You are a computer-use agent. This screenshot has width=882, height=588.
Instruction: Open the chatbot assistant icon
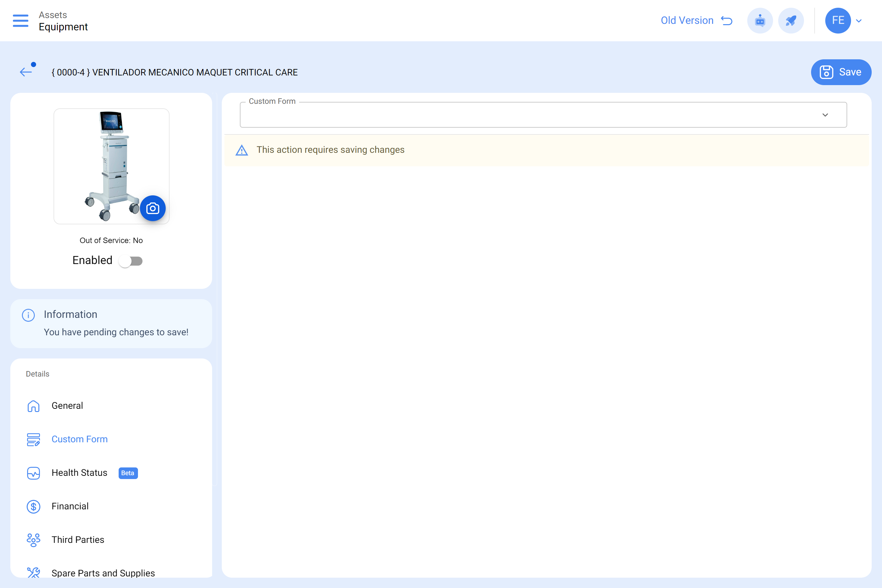coord(760,21)
